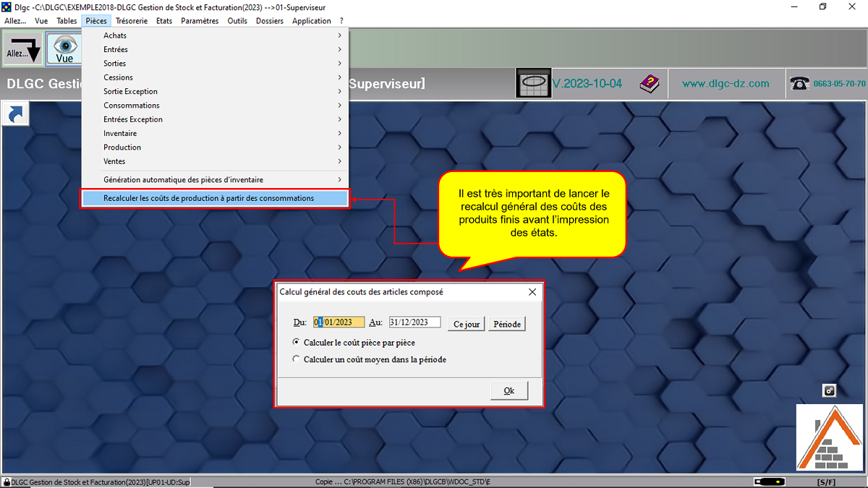868x488 pixels.
Task: Click the blue shortcut arrow icon
Action: 15,114
